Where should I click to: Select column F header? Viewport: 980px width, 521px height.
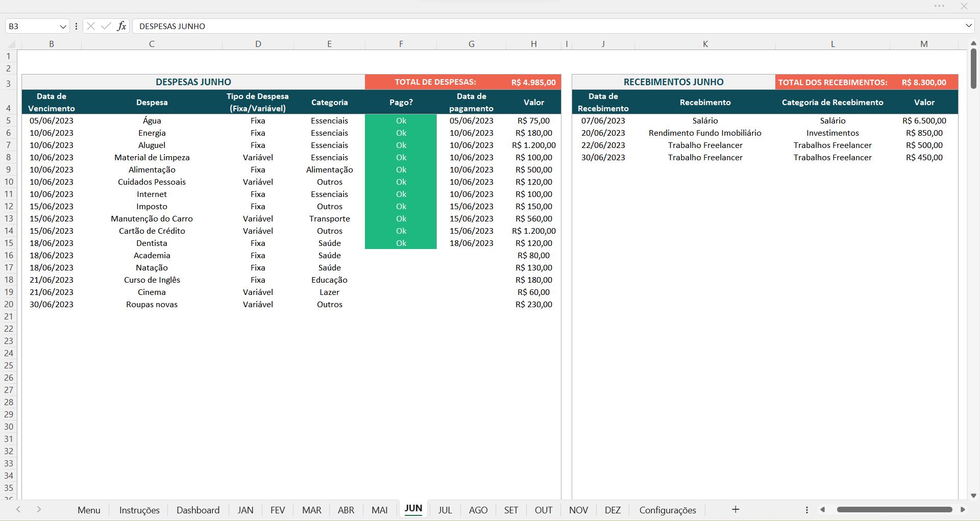pyautogui.click(x=401, y=44)
